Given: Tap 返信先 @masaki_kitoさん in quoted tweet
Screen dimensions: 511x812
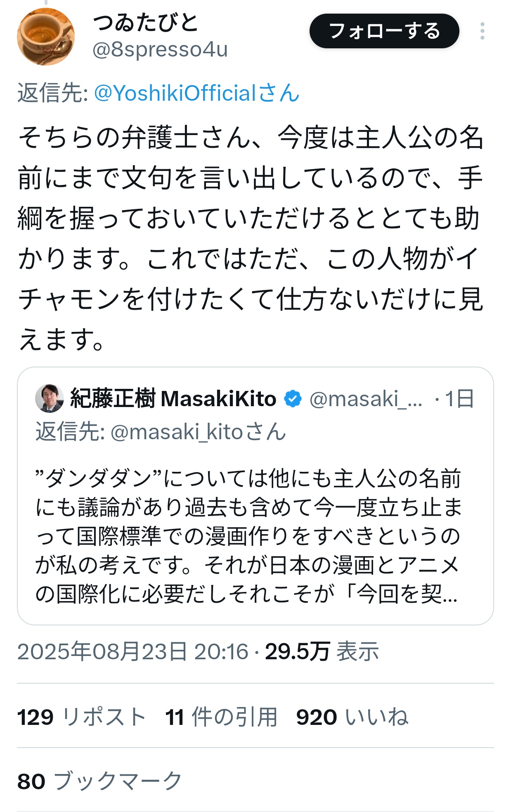Looking at the screenshot, I should (161, 432).
